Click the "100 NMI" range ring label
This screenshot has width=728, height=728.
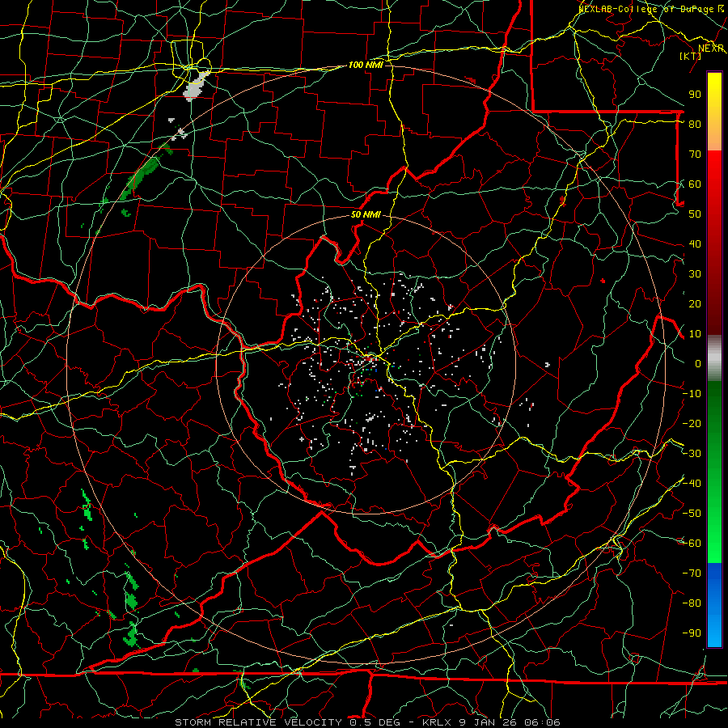(x=366, y=65)
